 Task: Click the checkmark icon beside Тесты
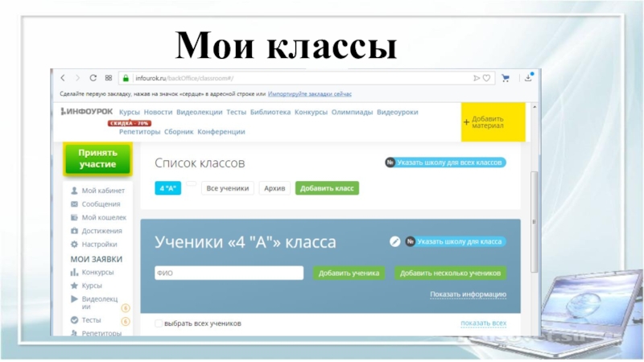coord(74,319)
